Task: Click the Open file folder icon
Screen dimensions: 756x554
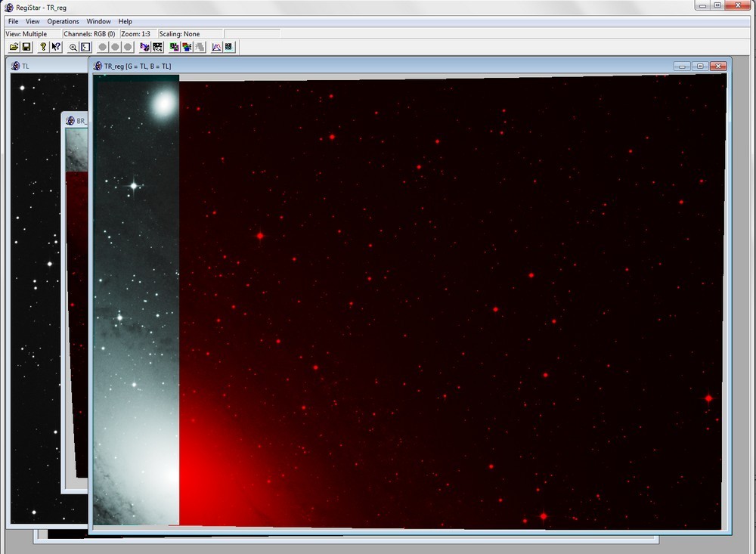Action: tap(14, 47)
